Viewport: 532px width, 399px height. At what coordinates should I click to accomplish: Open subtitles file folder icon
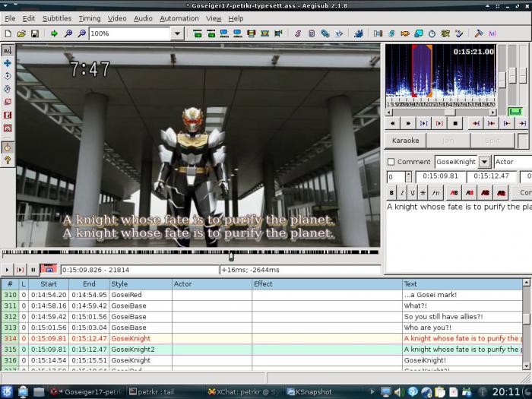coord(21,33)
